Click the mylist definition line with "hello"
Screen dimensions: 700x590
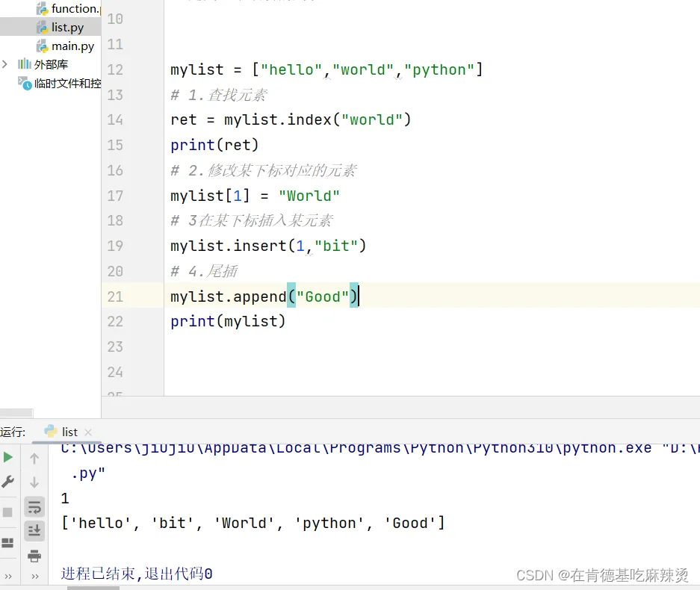tap(326, 69)
